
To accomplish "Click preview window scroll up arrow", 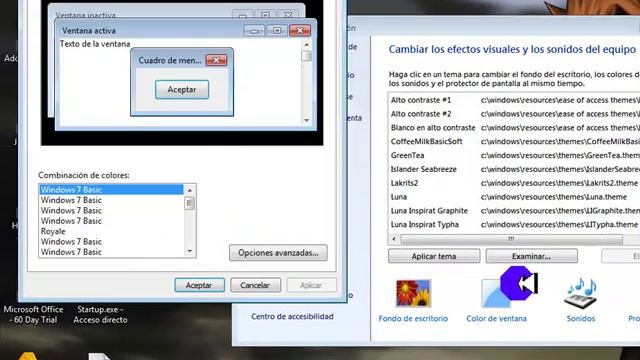I will (x=307, y=44).
